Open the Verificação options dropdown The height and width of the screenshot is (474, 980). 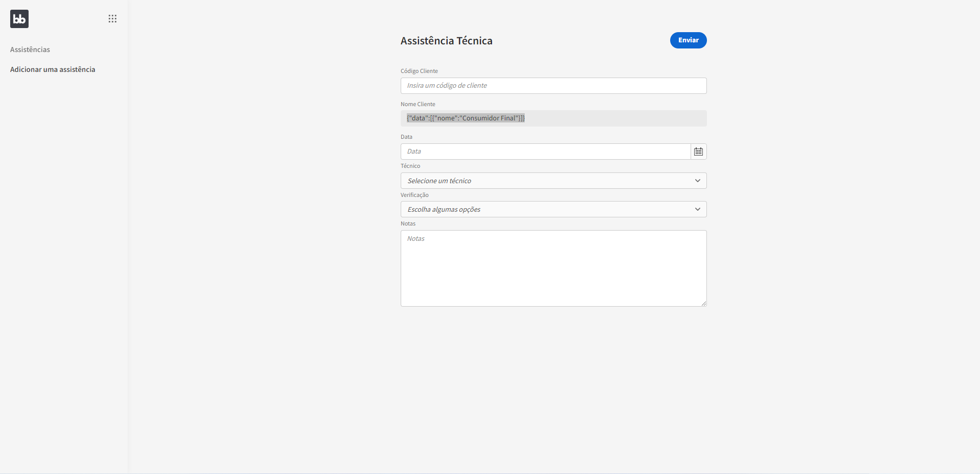click(x=553, y=209)
